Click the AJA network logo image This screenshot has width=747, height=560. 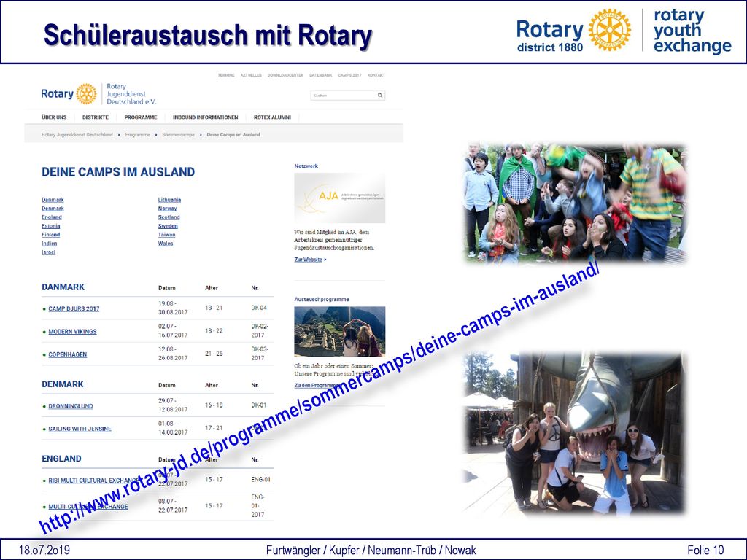click(x=340, y=198)
